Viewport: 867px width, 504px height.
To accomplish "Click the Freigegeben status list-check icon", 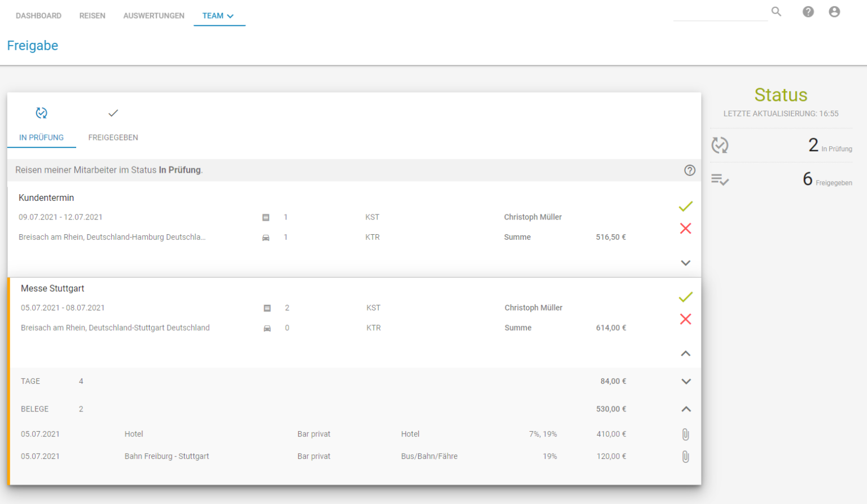I will 720,179.
